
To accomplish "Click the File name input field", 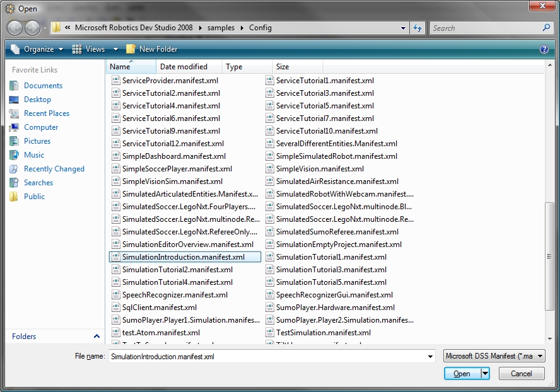I will pos(267,356).
